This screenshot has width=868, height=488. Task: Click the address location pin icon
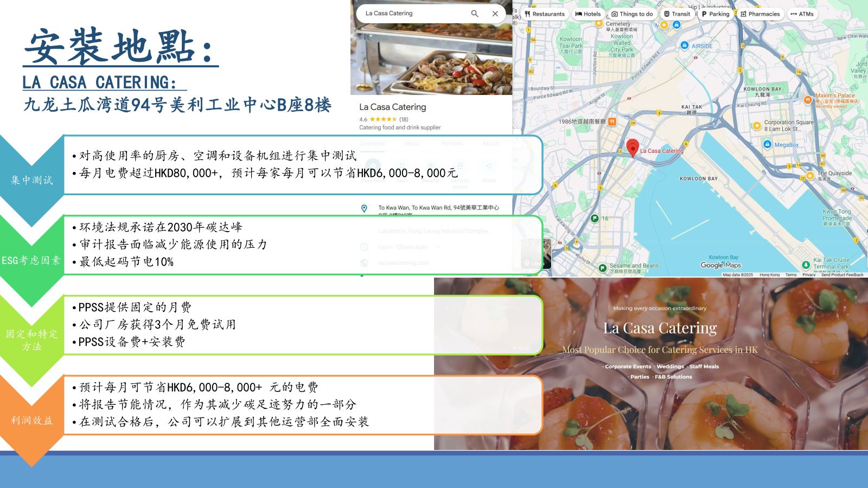pyautogui.click(x=364, y=208)
